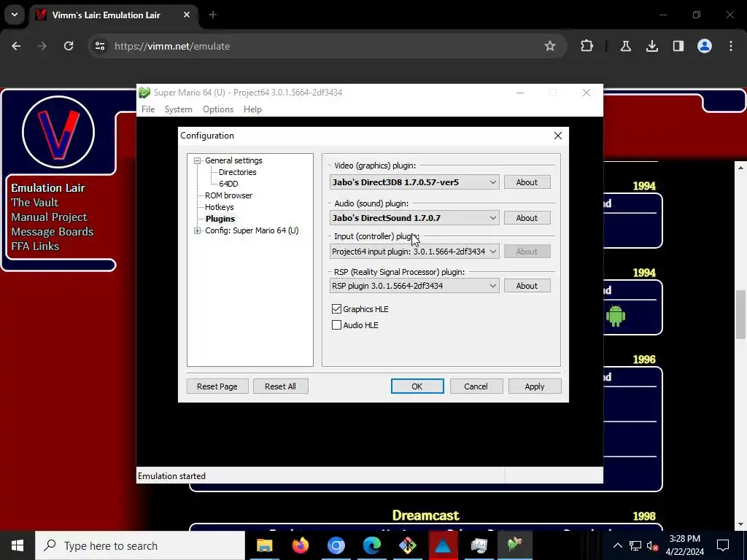Screen dimensions: 747x560
Task: Click the webpage vertical scrollbar thumb
Action: point(740,314)
